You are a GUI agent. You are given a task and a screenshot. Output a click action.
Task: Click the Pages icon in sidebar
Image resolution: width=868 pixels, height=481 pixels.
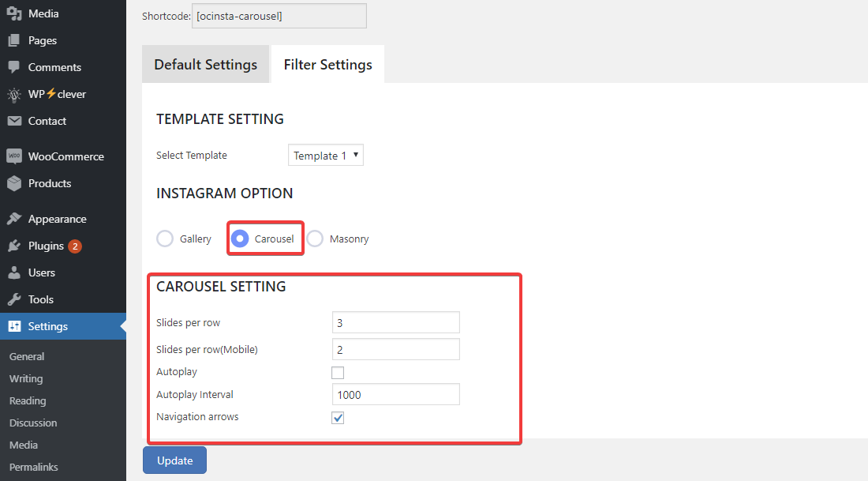pyautogui.click(x=14, y=40)
